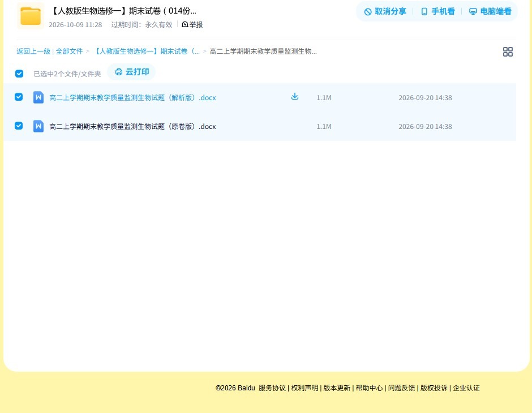
Task: Open 版本更新 footer link
Action: (337, 388)
